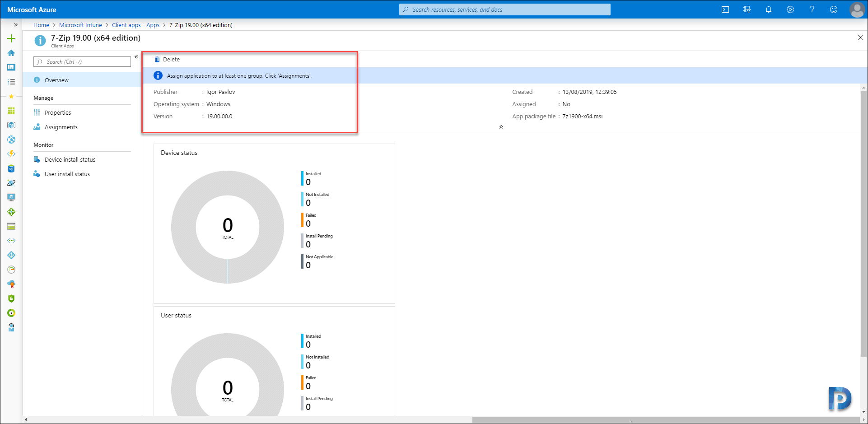This screenshot has width=868, height=424.
Task: Open Directory + subscription filter icon
Action: [747, 9]
